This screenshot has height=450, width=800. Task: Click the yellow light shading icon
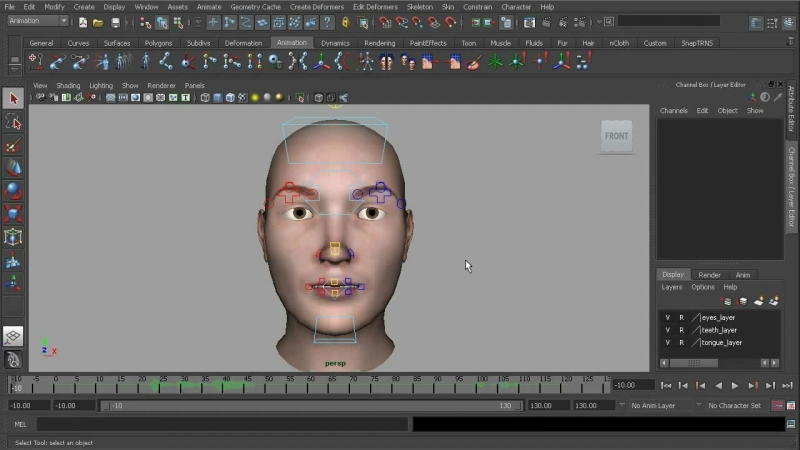coord(255,97)
